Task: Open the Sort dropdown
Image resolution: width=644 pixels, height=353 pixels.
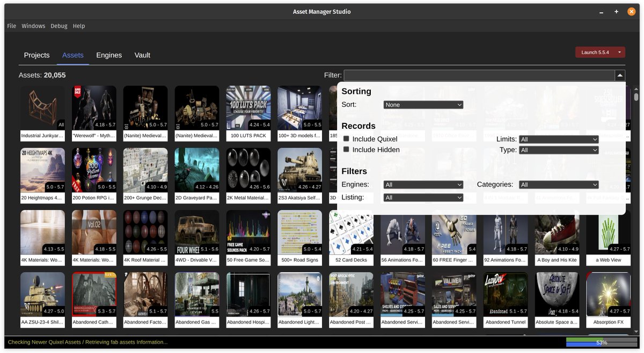Action: [x=423, y=105]
